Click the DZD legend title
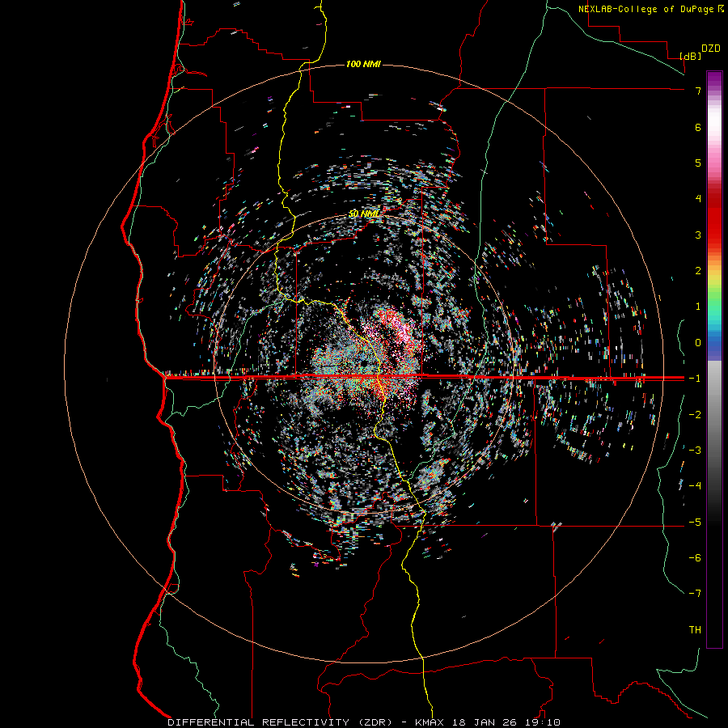Screen dimensions: 728x728 pyautogui.click(x=711, y=49)
